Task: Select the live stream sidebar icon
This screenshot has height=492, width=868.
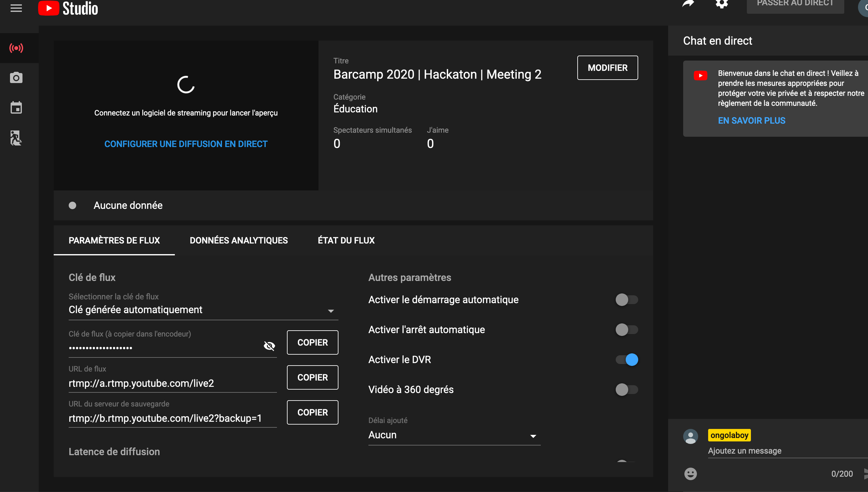Action: [16, 48]
